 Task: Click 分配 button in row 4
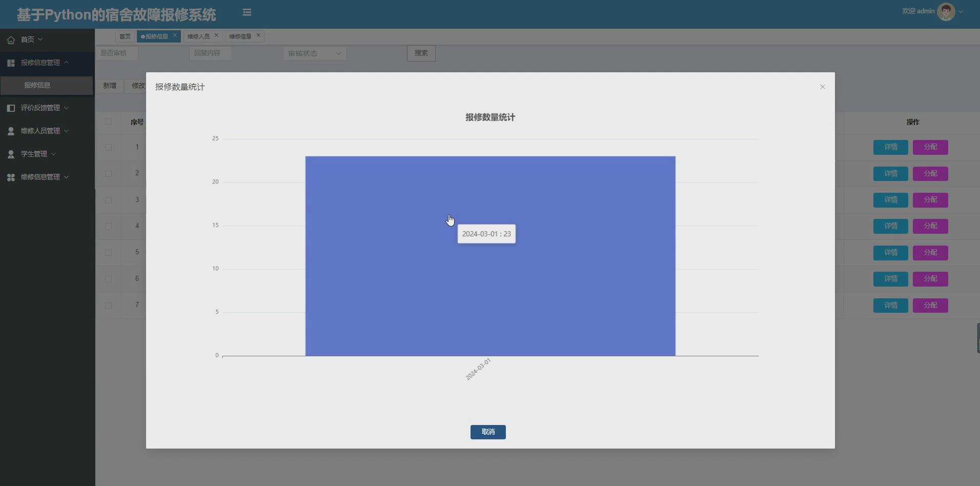pos(930,226)
